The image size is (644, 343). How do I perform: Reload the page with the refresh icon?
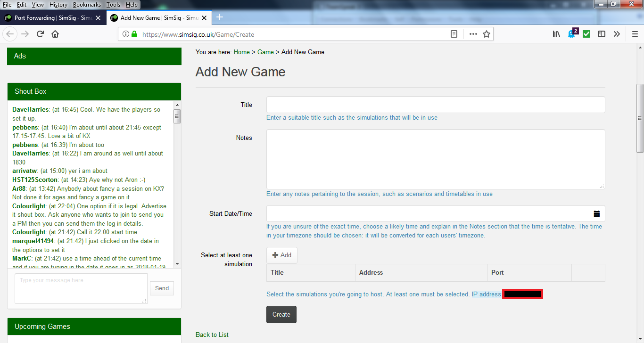[x=40, y=34]
